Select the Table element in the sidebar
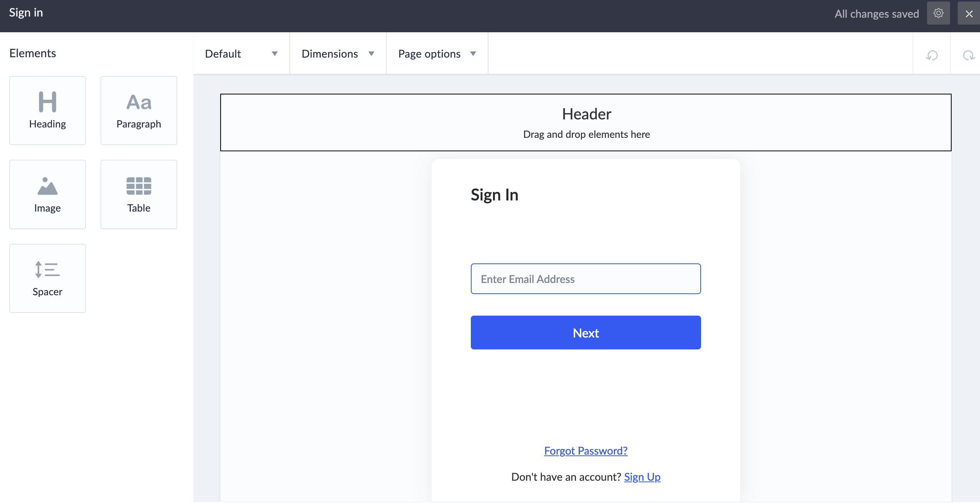Screen dimensions: 980x503 click(x=139, y=194)
